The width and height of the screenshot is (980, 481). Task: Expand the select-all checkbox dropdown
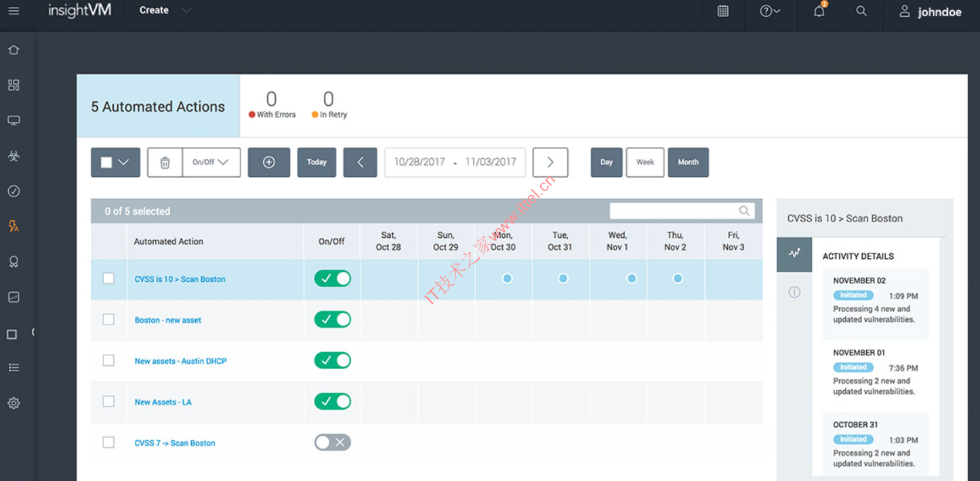click(x=123, y=163)
